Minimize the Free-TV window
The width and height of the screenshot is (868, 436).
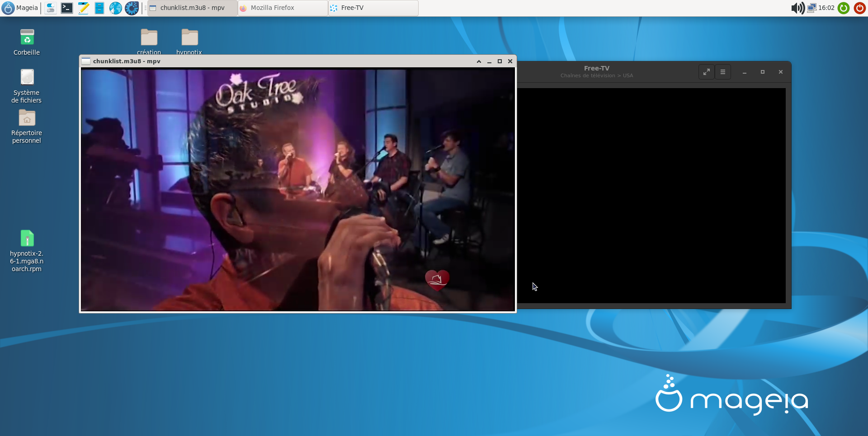click(745, 72)
